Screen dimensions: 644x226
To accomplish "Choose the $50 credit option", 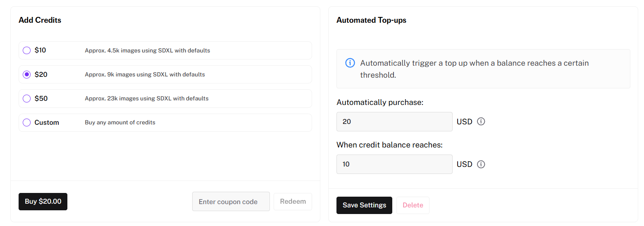I will click(x=27, y=98).
